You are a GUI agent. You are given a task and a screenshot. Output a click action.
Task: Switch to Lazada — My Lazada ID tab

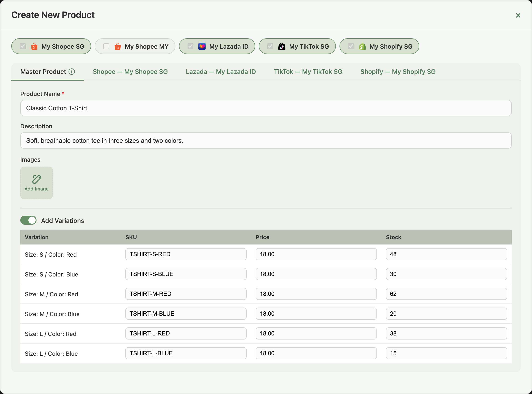pos(221,72)
